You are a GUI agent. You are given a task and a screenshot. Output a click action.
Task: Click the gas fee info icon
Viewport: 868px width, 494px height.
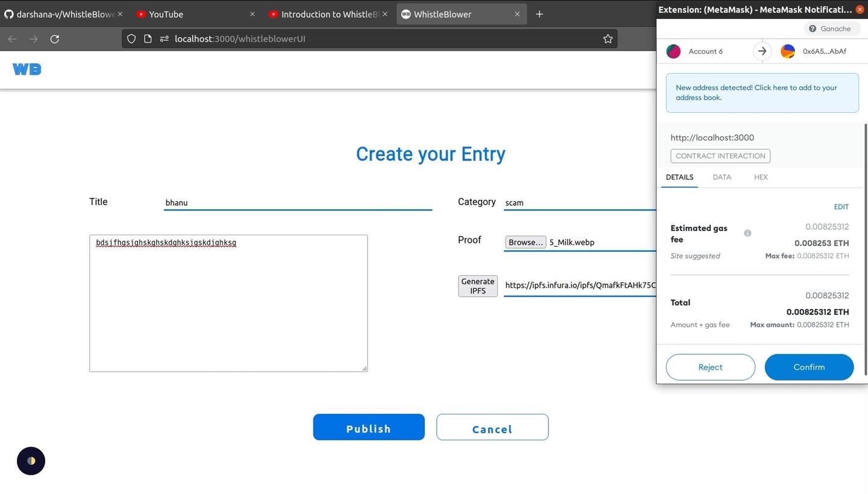[747, 233]
